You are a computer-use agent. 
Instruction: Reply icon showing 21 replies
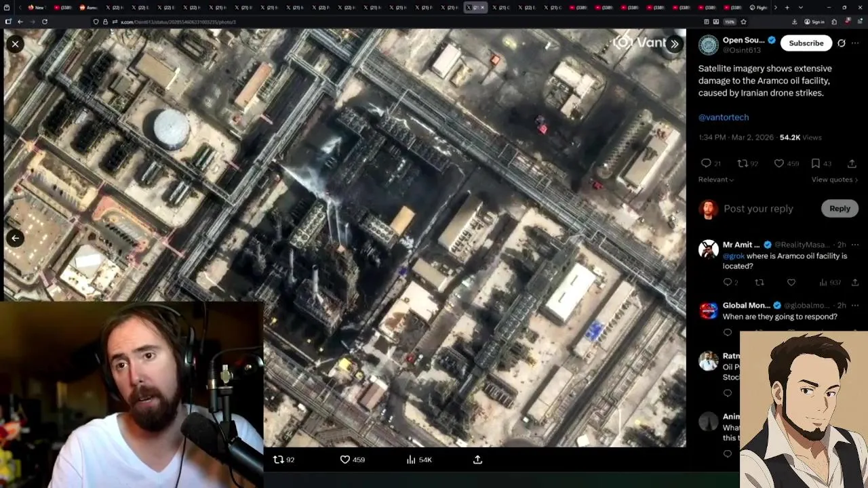click(x=710, y=163)
